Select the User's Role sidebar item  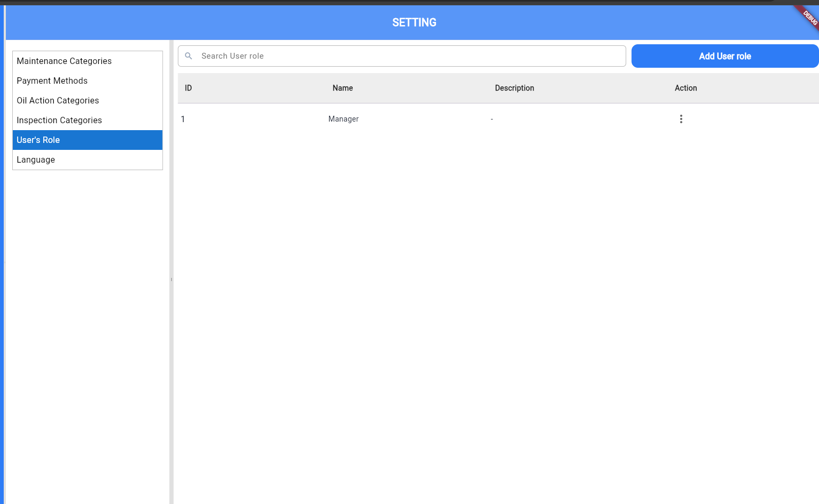coord(38,140)
